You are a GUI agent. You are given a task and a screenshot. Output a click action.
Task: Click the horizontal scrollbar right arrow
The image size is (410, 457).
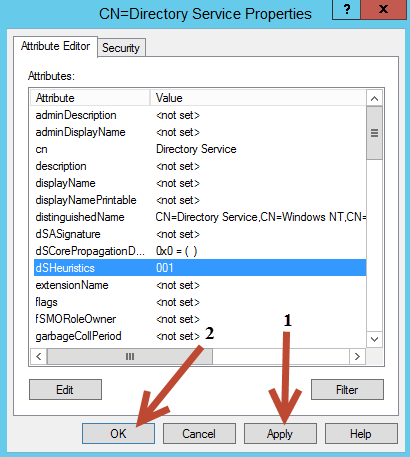357,357
